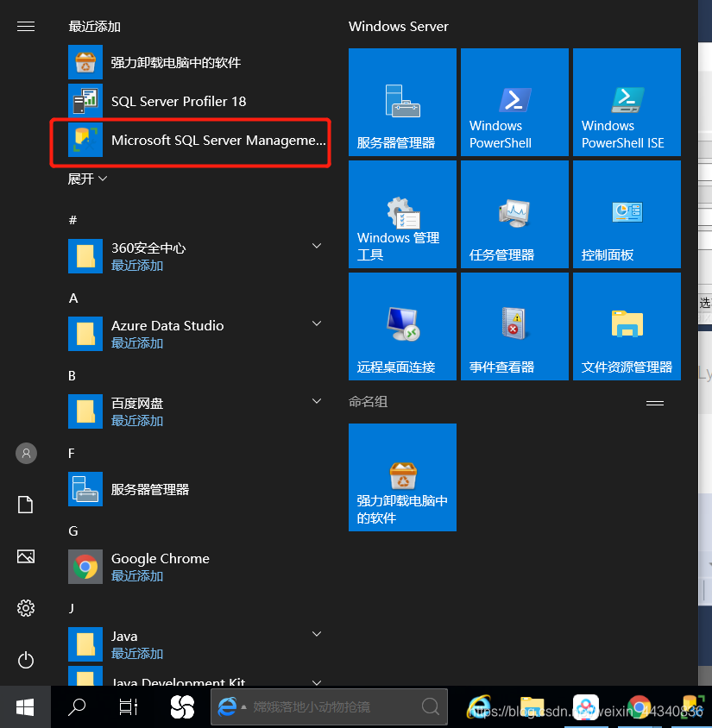Viewport: 712px width, 728px height.
Task: Expand the Java folder chevron
Action: 317,634
